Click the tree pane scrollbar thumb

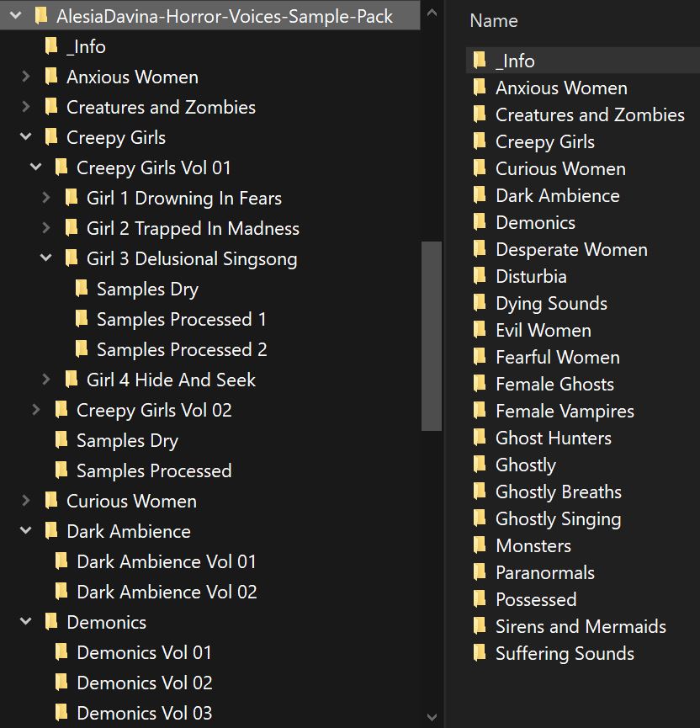click(x=432, y=336)
